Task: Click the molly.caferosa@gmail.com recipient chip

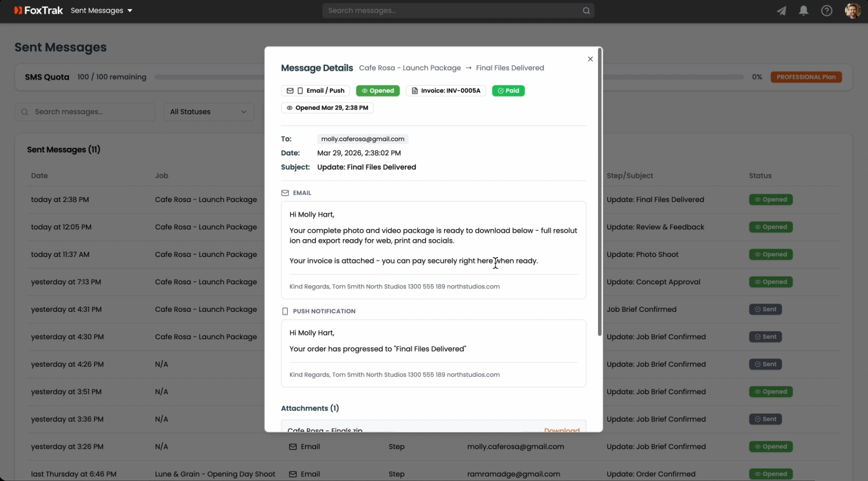Action: 363,139
